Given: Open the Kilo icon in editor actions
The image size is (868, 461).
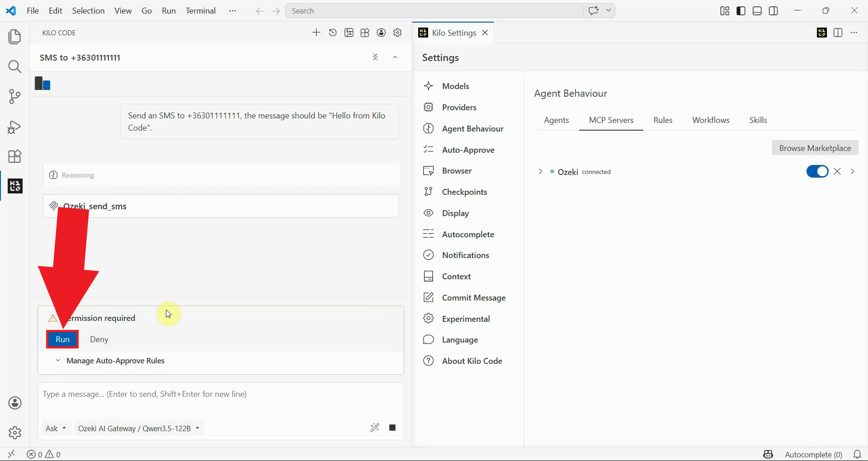Looking at the screenshot, I should [x=822, y=33].
